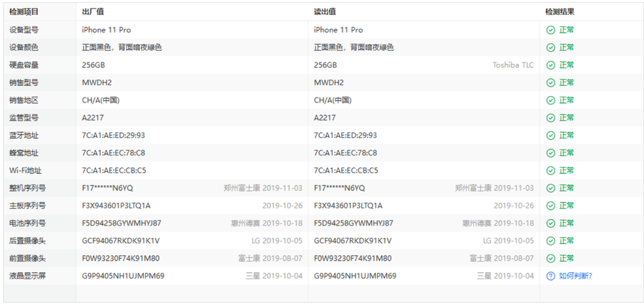Select the 液晶显示屏 row label
This screenshot has height=305, width=644.
click(27, 276)
